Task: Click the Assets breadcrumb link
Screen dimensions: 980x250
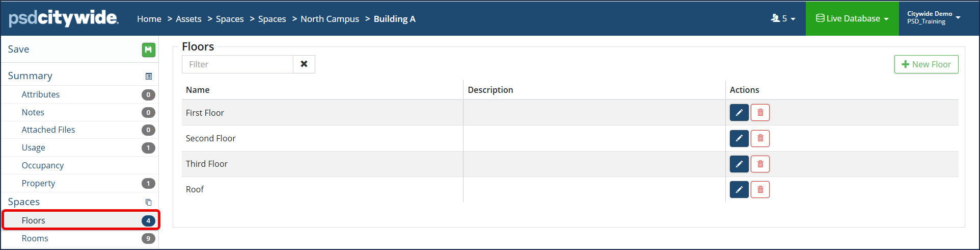Action: pos(188,19)
